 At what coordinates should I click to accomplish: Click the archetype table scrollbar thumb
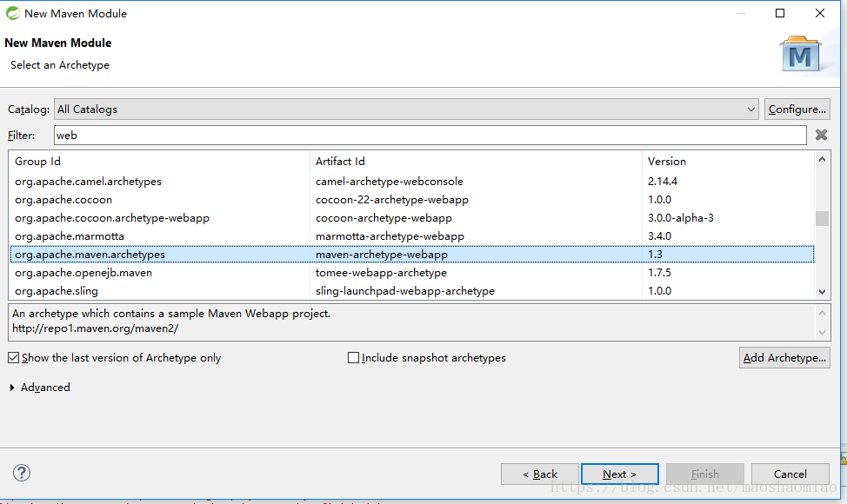[822, 218]
